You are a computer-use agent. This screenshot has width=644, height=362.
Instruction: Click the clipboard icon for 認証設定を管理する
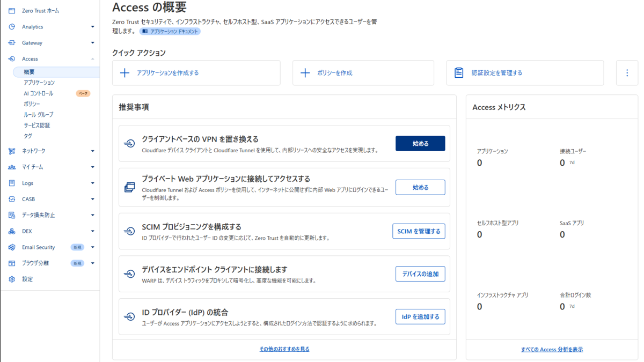459,73
